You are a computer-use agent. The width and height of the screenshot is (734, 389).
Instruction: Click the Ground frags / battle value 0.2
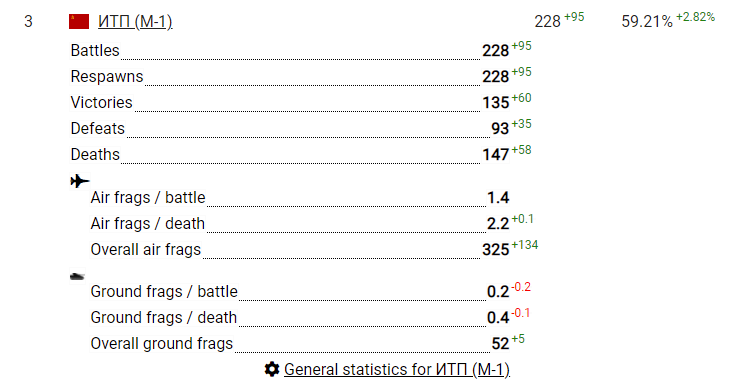(x=498, y=292)
